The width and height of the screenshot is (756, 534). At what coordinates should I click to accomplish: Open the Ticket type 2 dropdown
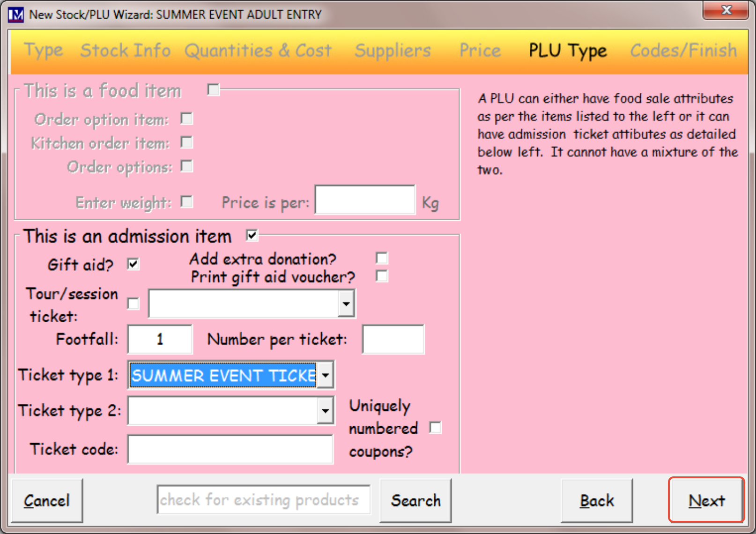325,411
